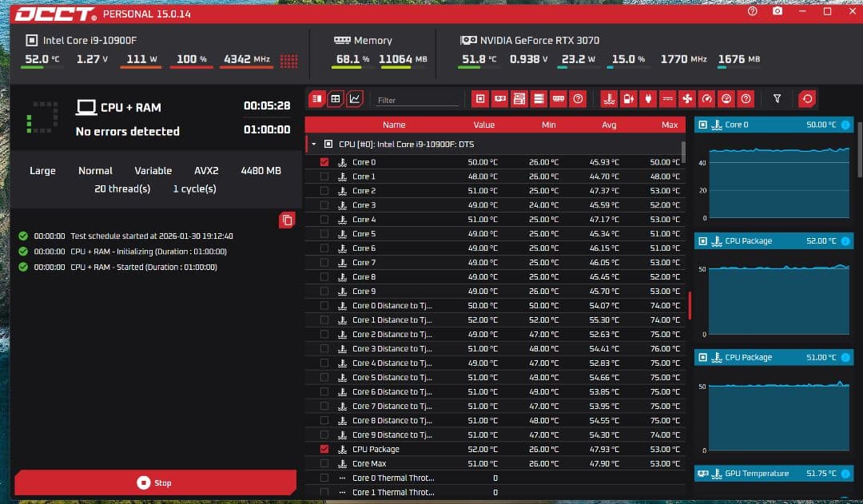
Task: Uncheck the Core 0 sensor checkbox
Action: tap(324, 161)
